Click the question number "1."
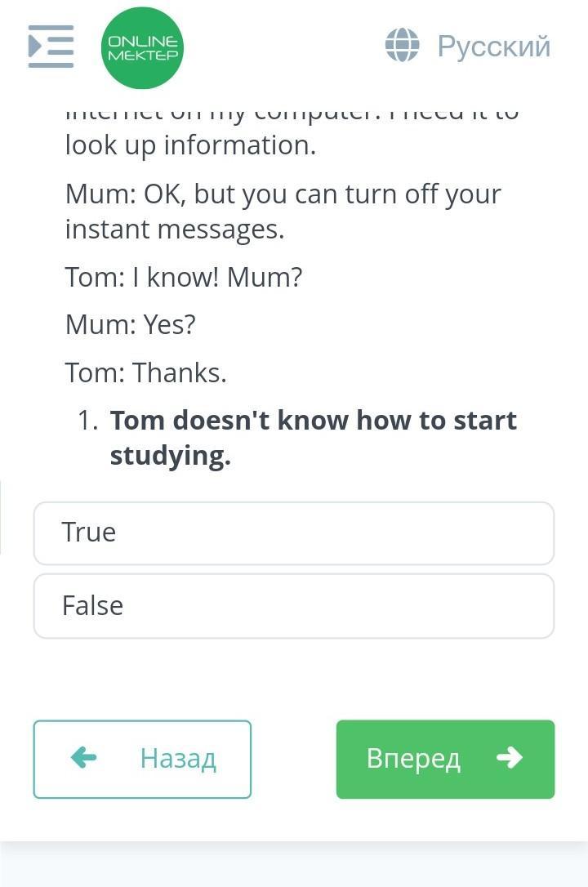The height and width of the screenshot is (887, 588). pyautogui.click(x=88, y=421)
